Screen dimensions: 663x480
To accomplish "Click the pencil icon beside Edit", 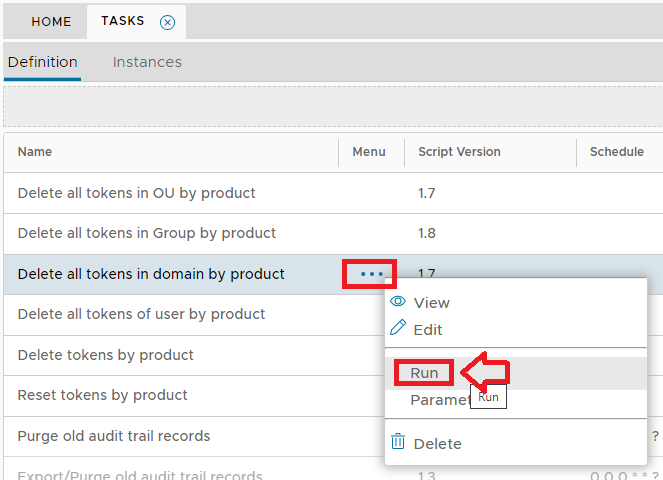I will (x=398, y=329).
